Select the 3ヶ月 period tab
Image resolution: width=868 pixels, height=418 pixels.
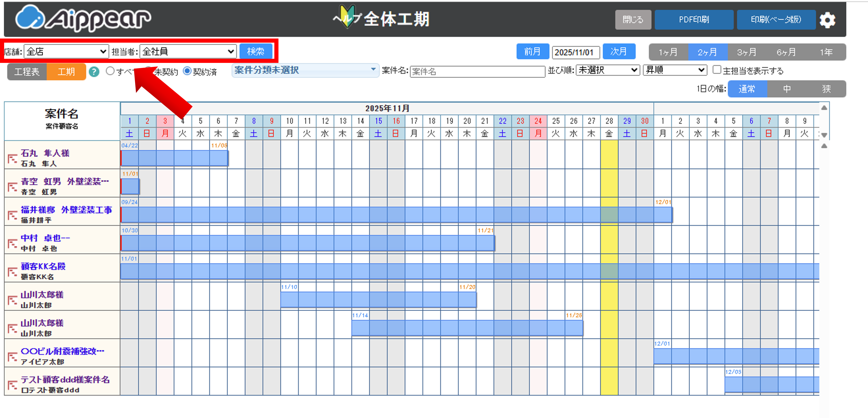pos(747,52)
